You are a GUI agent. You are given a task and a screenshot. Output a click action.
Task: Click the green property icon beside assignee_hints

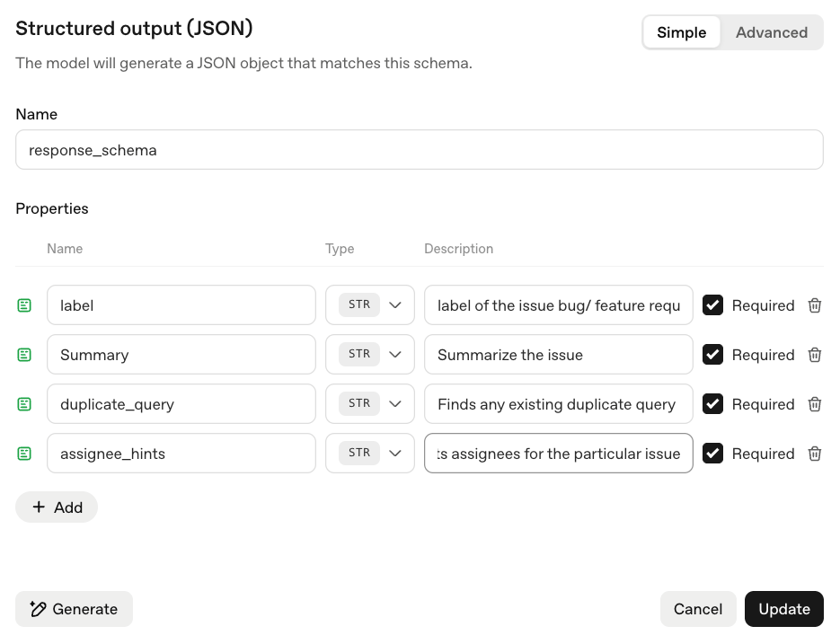24,454
